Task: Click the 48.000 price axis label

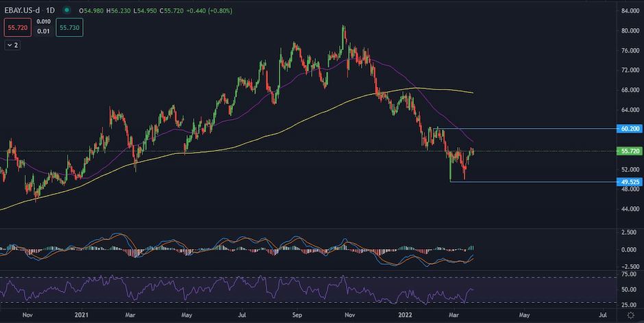Action: 630,189
